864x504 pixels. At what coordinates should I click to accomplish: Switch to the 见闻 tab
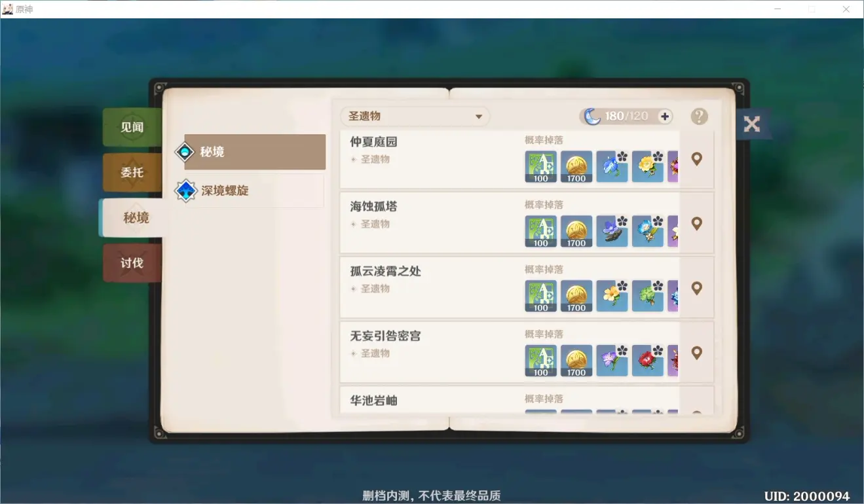coord(132,128)
